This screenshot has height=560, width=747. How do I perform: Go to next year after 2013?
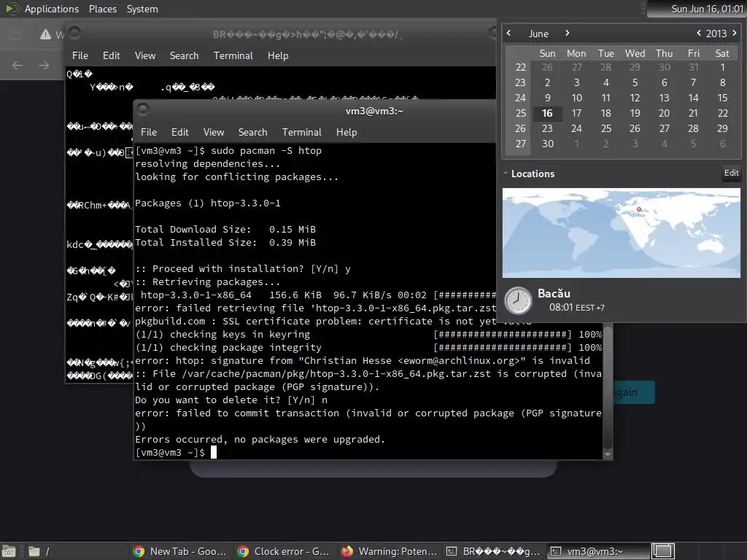click(734, 33)
